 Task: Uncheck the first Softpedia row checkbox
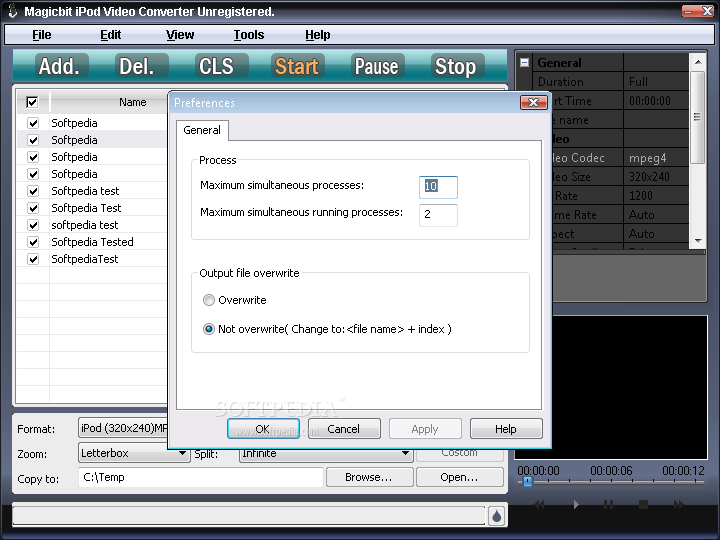click(x=33, y=123)
